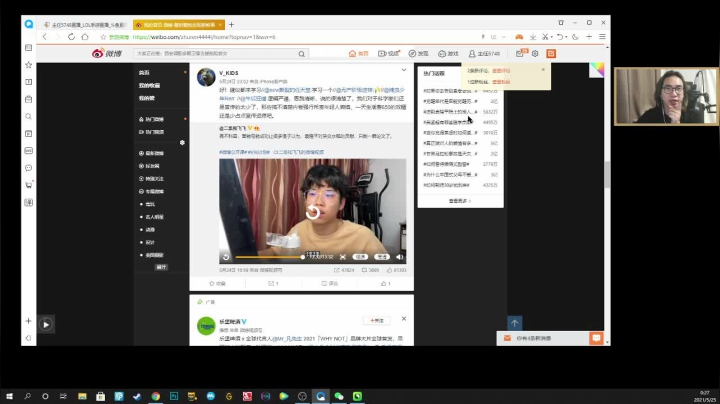Click the Weibo logo

point(107,54)
